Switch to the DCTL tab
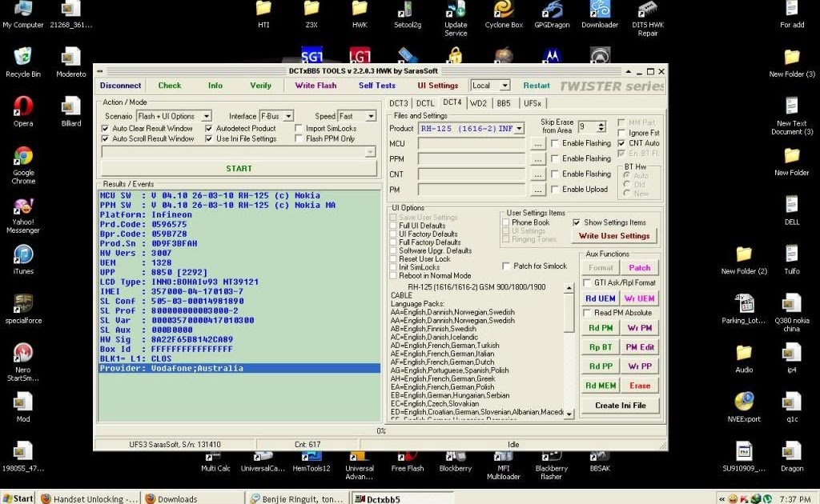The width and height of the screenshot is (820, 504). 425,103
